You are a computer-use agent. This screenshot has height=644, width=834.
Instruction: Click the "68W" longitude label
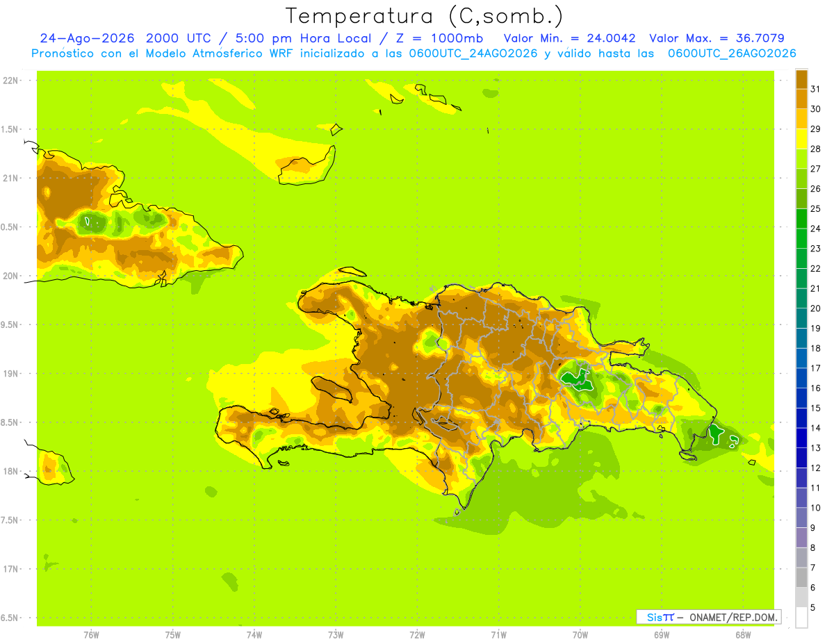tap(742, 634)
